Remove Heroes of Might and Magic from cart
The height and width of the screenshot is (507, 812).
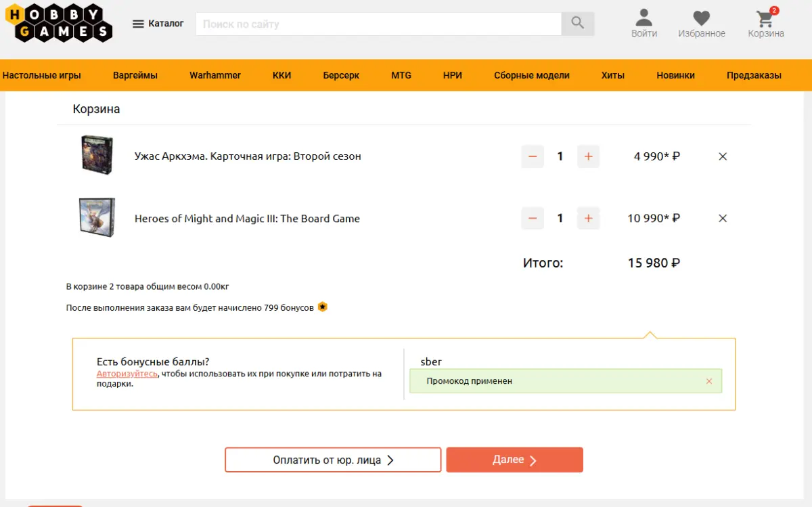point(723,218)
